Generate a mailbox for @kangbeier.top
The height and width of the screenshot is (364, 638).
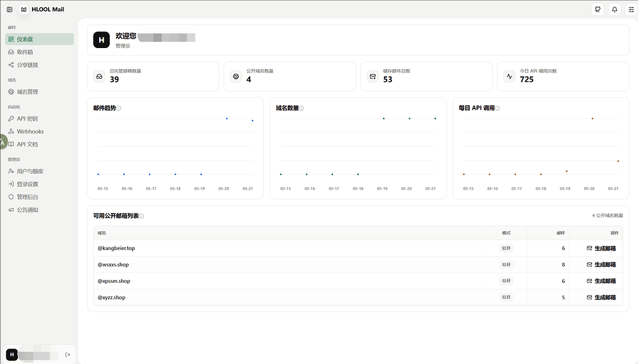[x=602, y=248]
